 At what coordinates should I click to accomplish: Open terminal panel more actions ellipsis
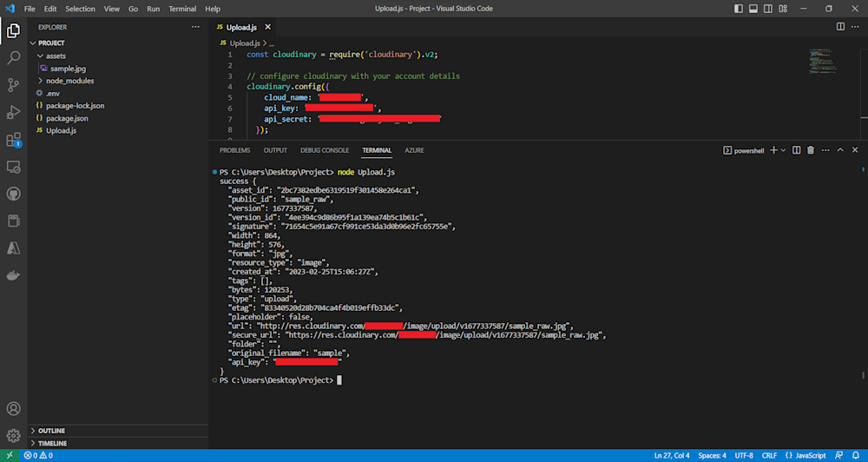point(825,150)
